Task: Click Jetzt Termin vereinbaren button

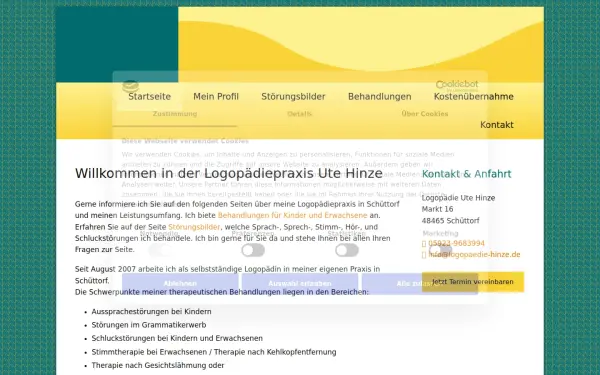Action: click(x=473, y=282)
